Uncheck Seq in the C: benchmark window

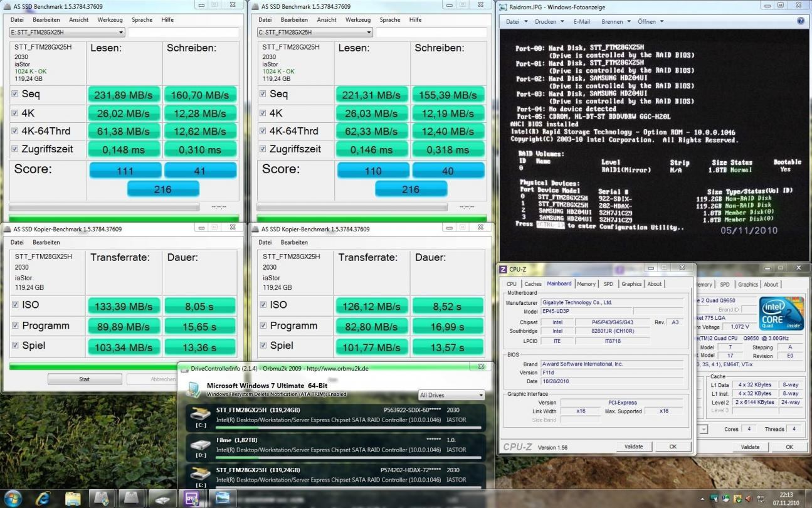point(263,94)
